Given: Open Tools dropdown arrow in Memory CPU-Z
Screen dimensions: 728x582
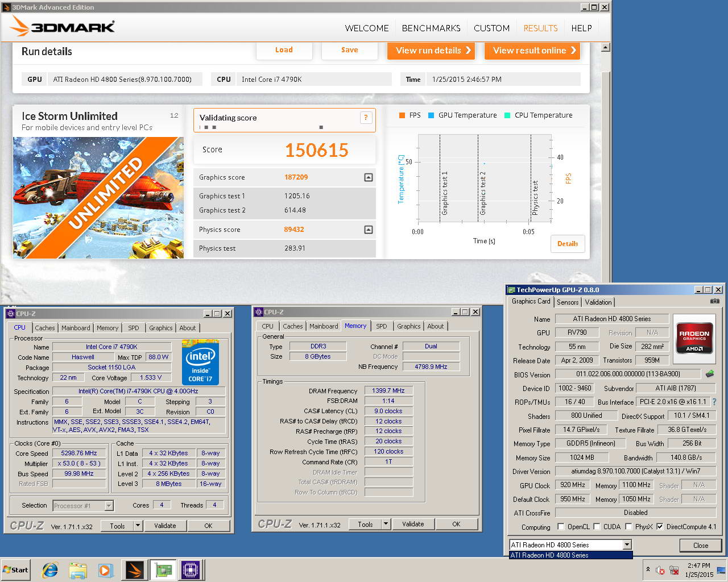Looking at the screenshot, I should click(x=386, y=524).
